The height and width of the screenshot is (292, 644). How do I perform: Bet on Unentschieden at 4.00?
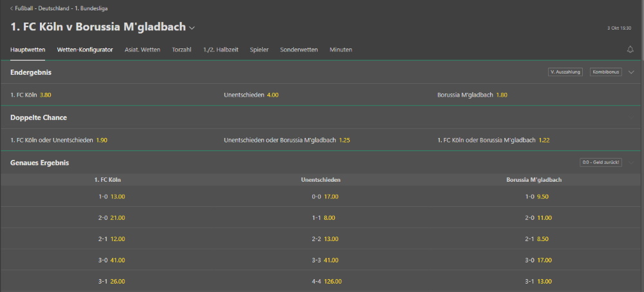pos(251,95)
